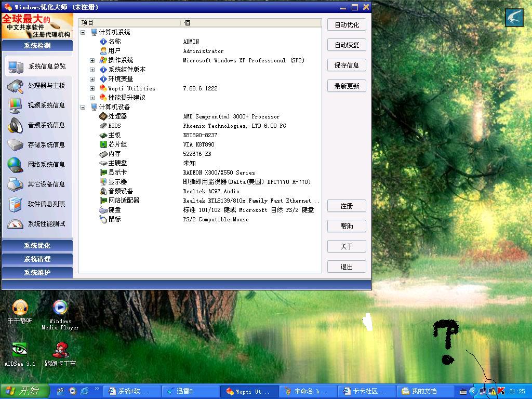Switch to 系统清理 section tab
This screenshot has height=399, width=532.
click(x=37, y=259)
